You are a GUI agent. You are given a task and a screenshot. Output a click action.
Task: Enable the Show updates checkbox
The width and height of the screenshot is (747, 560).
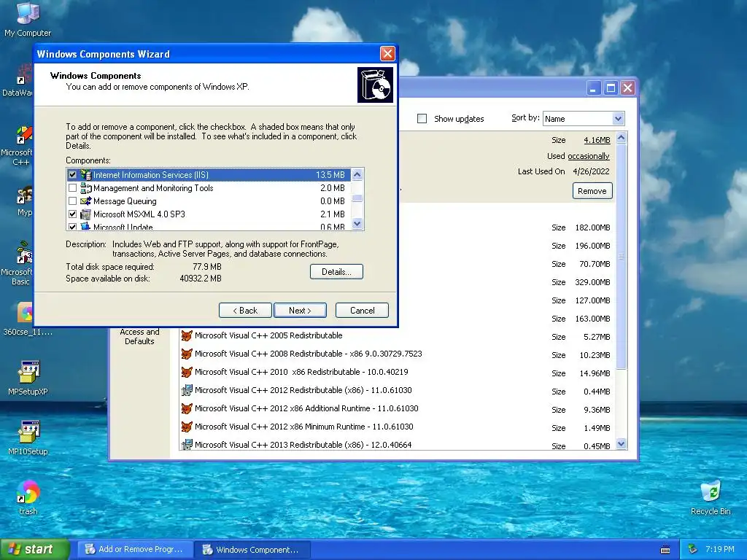click(x=422, y=119)
